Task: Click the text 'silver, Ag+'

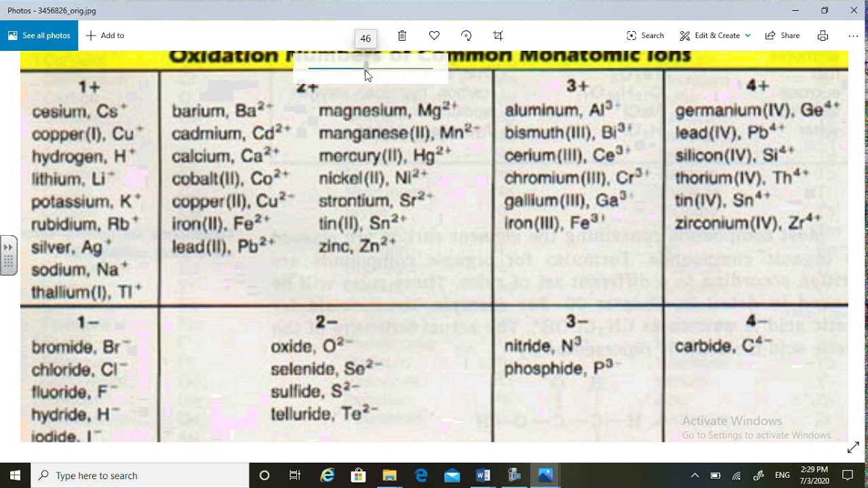Action: [72, 247]
